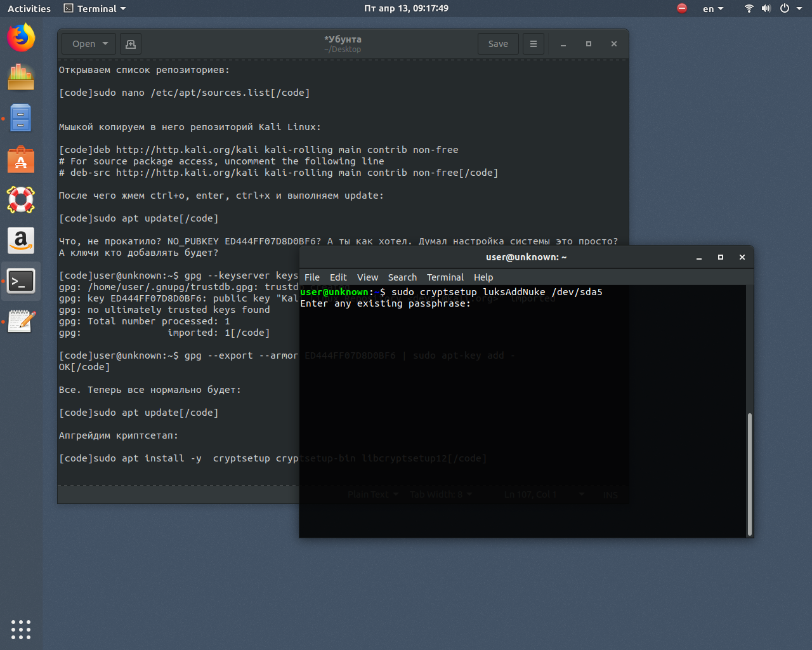Open the Tab Width: 8 dropdown
This screenshot has width=812, height=650.
click(441, 494)
